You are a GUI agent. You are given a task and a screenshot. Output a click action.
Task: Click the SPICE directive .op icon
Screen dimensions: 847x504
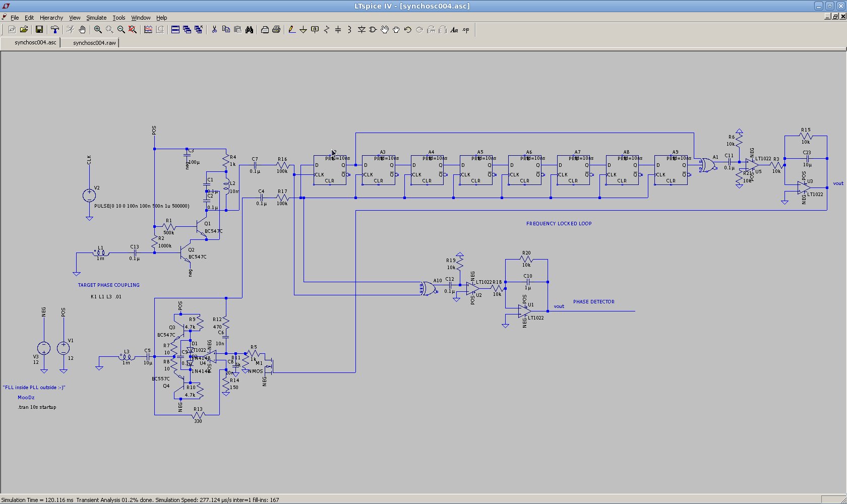coord(466,30)
